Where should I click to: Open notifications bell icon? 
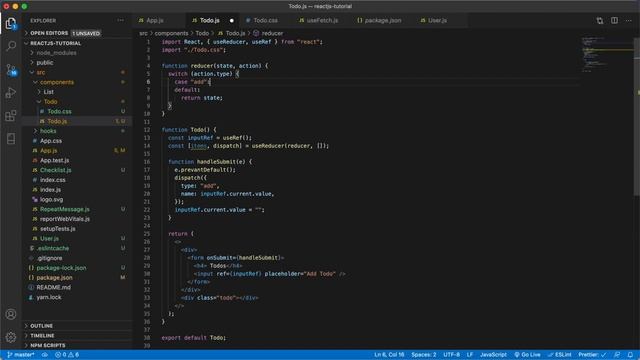coord(631,355)
